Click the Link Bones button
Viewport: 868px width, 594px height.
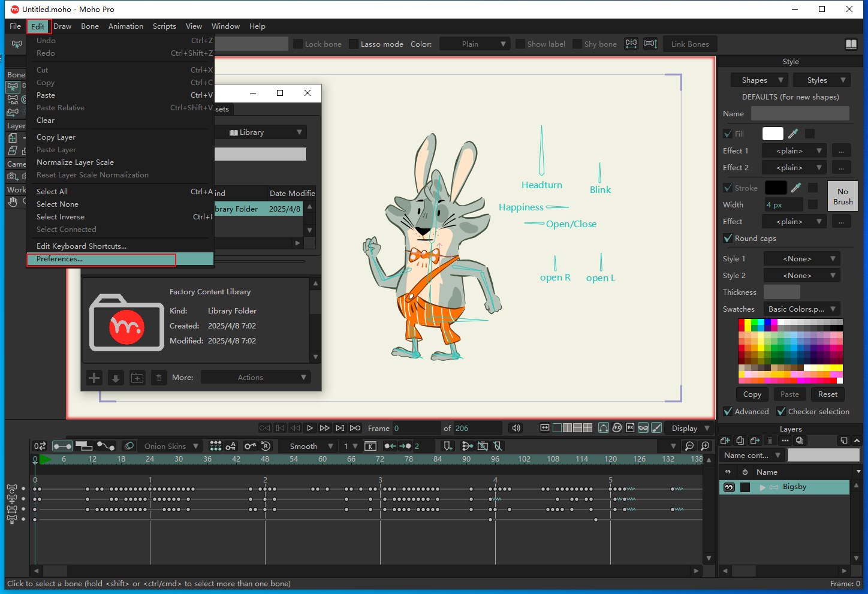pos(689,44)
